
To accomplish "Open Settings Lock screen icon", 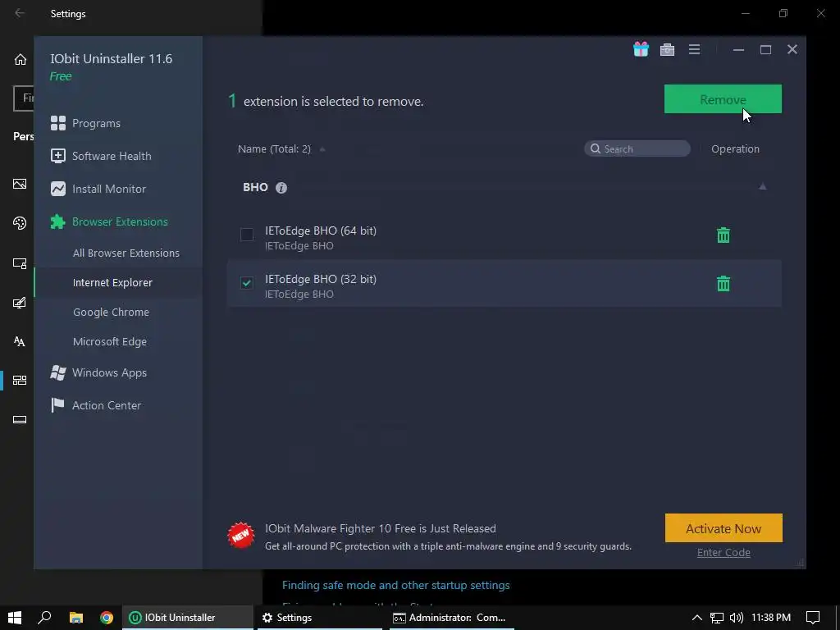I will 20,263.
